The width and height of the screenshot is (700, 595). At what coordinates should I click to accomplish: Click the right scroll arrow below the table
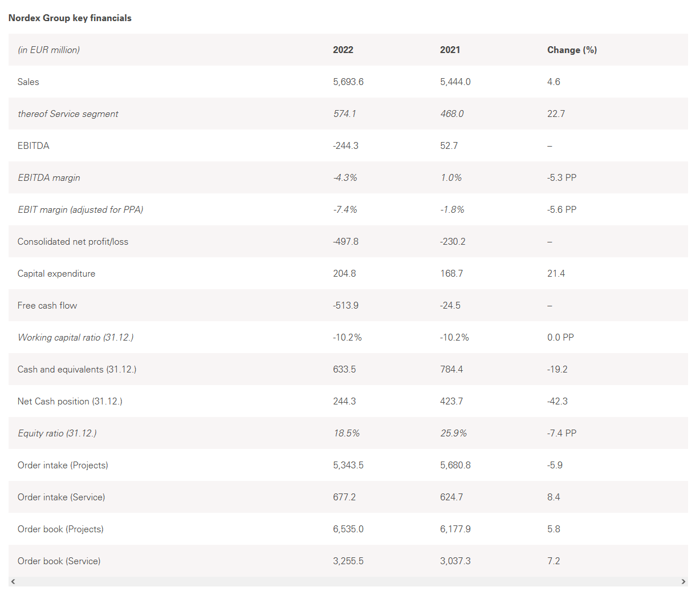(x=683, y=582)
